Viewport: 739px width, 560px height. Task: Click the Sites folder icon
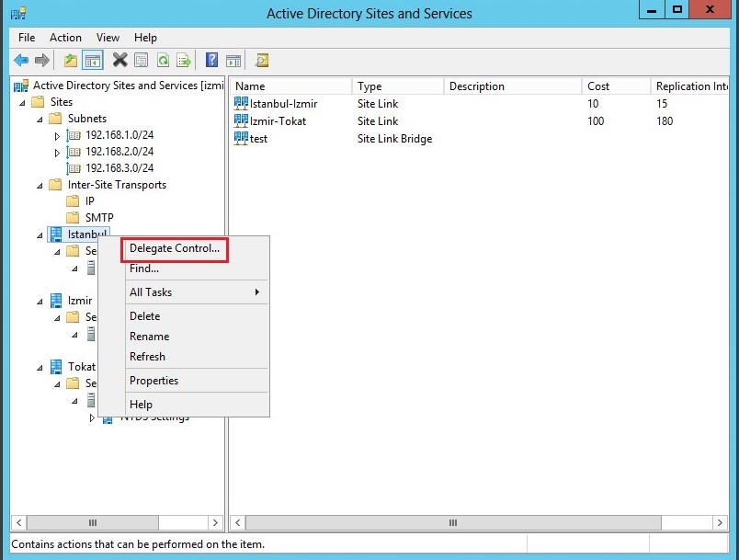[38, 102]
